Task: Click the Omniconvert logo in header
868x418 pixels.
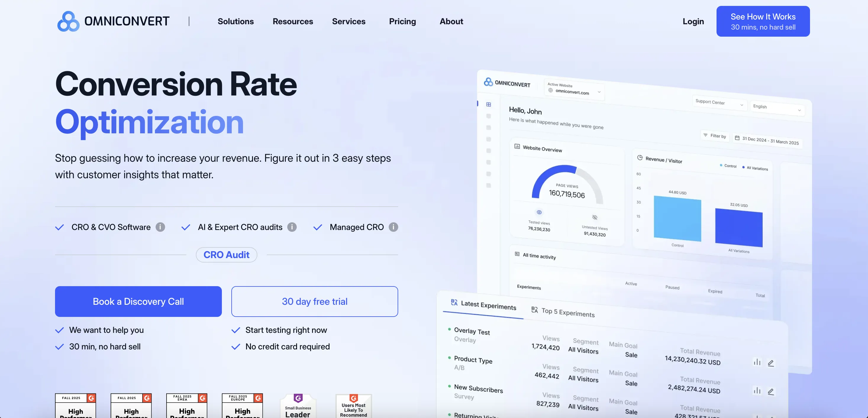Action: (x=113, y=21)
